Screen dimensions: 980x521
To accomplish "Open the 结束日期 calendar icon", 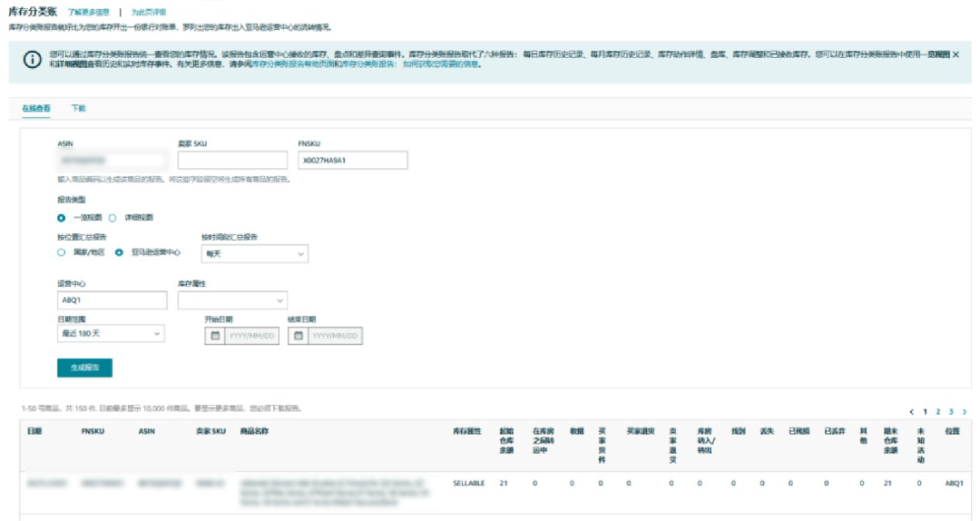I will point(299,336).
